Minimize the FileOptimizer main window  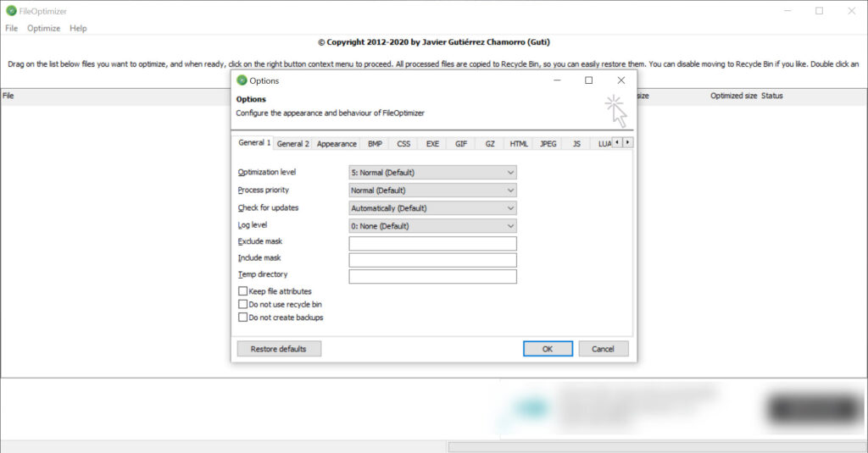pyautogui.click(x=787, y=10)
